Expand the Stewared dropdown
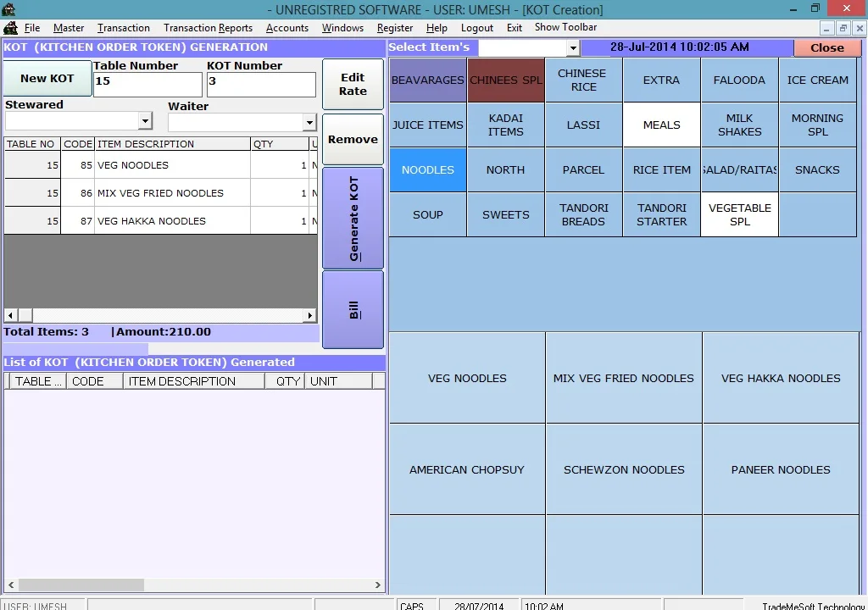 145,121
